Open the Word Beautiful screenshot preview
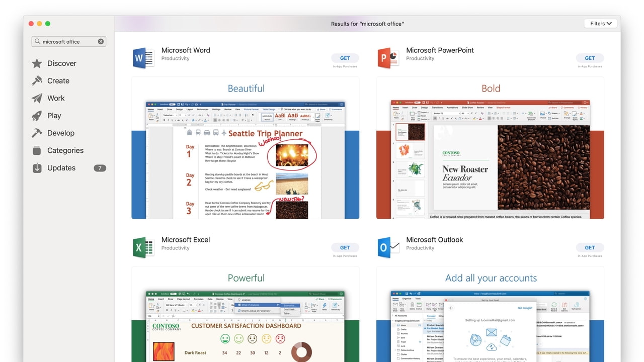This screenshot has width=644, height=362. coord(246,148)
